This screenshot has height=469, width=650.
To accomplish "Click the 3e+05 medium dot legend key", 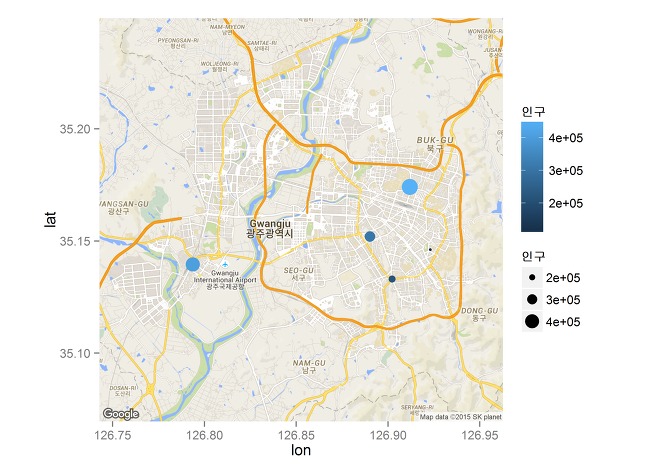I will coord(532,299).
